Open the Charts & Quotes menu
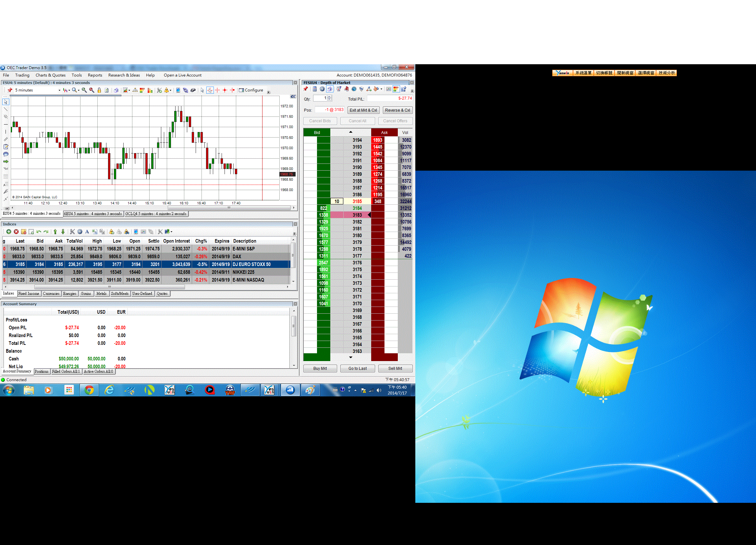 coord(51,75)
